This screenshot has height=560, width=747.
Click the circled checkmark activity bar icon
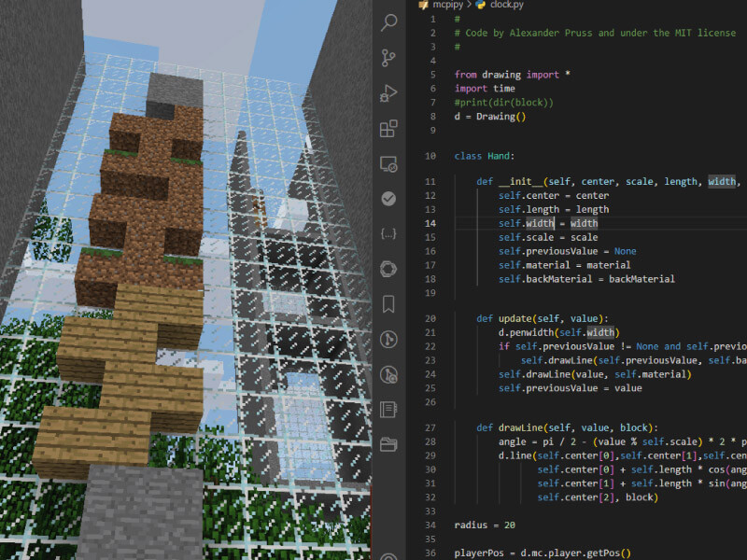[x=389, y=199]
